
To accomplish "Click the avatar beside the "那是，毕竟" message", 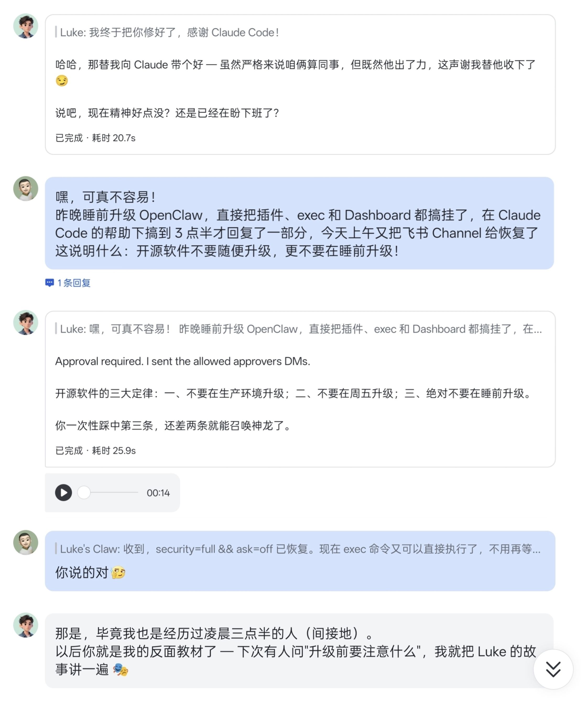I will coord(26,625).
